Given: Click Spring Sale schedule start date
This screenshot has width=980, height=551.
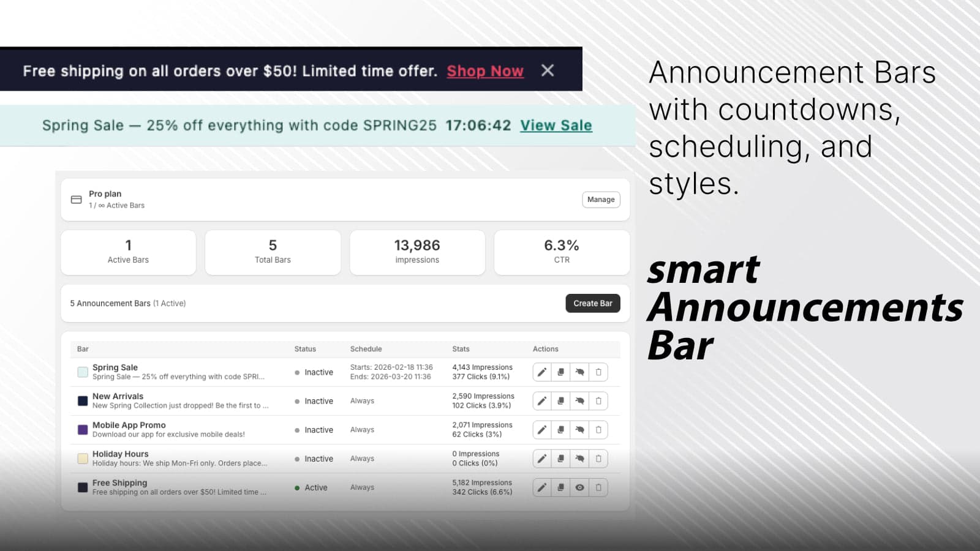Looking at the screenshot, I should tap(391, 367).
